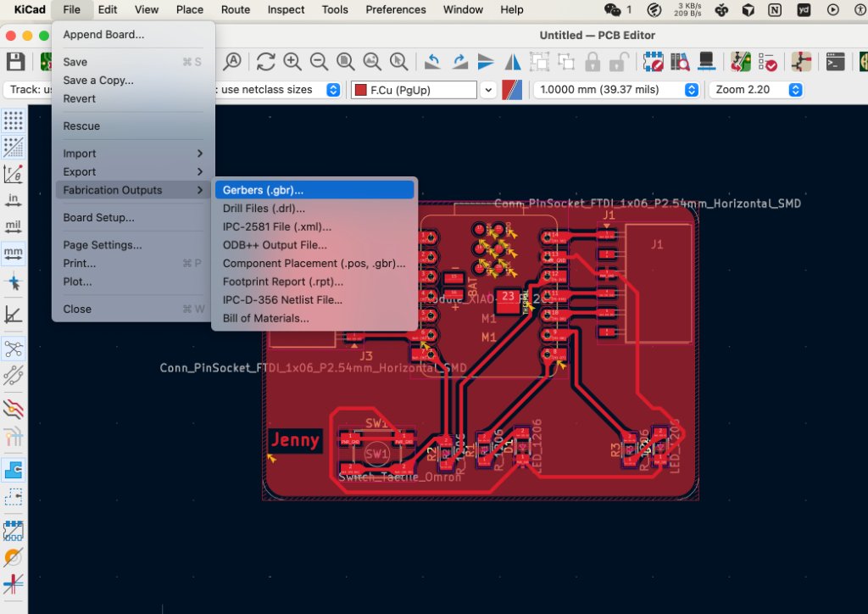The width and height of the screenshot is (868, 614).
Task: Click the Lock items padlock icon
Action: (x=593, y=61)
